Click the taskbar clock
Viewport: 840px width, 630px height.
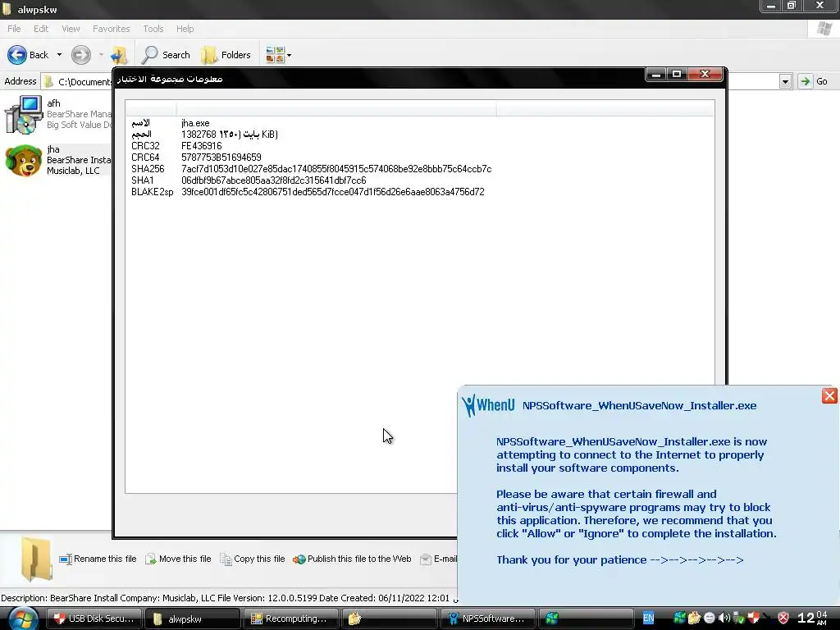812,619
